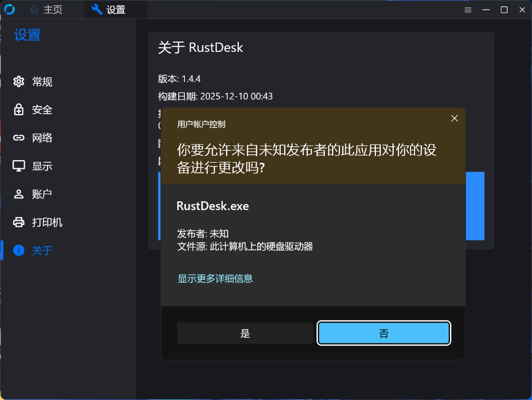The image size is (532, 400).
Task: Click 是 to allow changes
Action: tap(245, 333)
